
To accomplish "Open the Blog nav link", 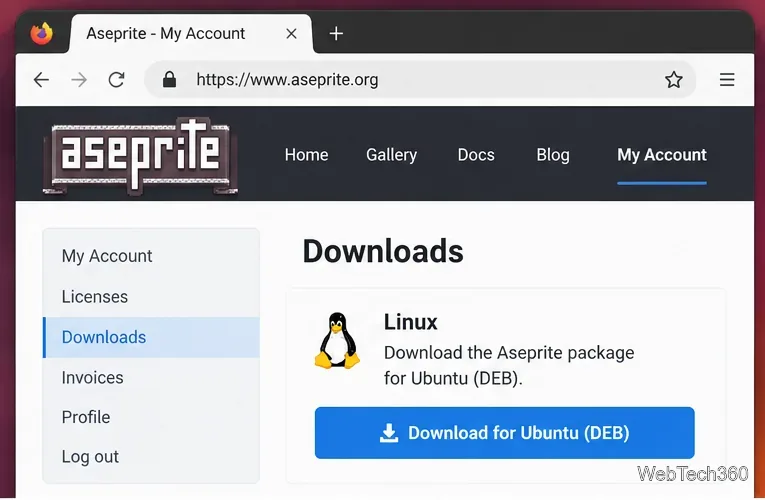I will pyautogui.click(x=553, y=155).
